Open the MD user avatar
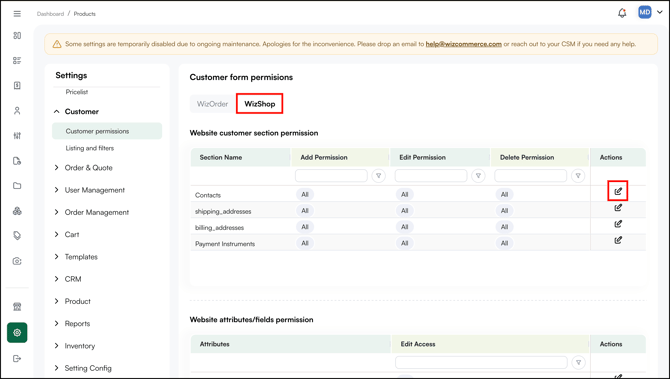The height and width of the screenshot is (379, 670). click(644, 12)
